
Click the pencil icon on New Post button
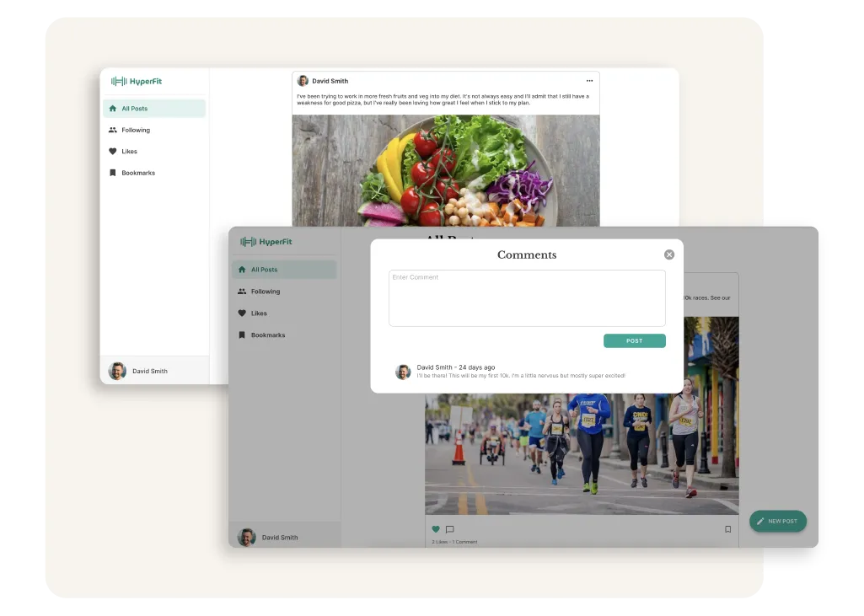pyautogui.click(x=759, y=521)
